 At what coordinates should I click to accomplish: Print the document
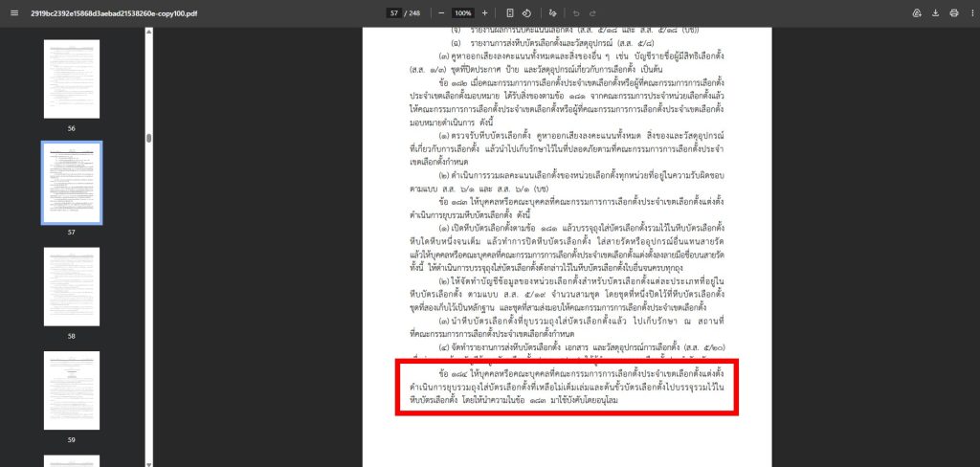[953, 12]
